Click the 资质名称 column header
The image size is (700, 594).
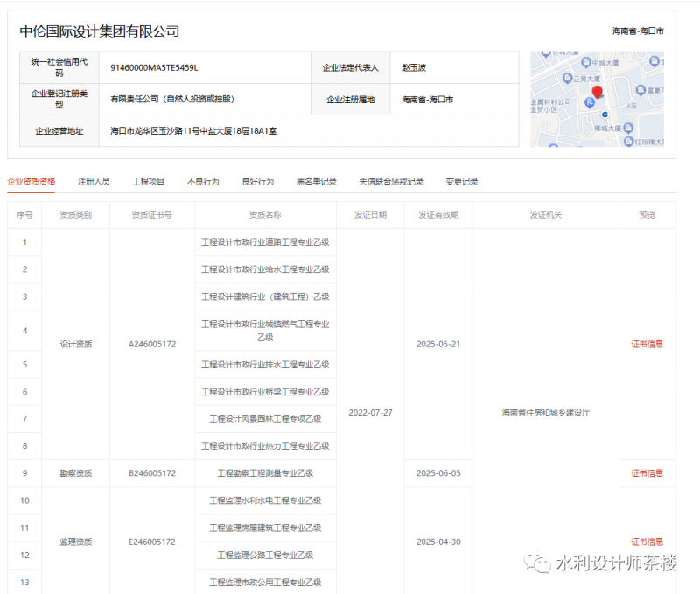[265, 215]
